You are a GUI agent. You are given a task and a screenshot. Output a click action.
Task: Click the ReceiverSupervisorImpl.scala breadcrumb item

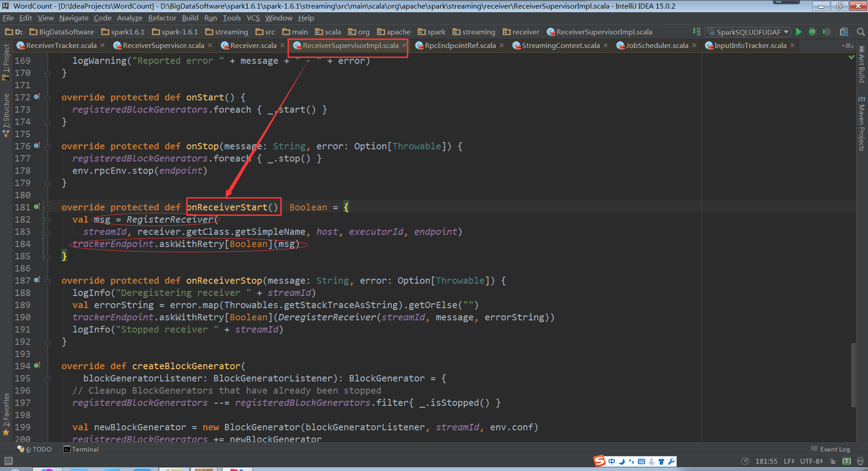coord(600,32)
